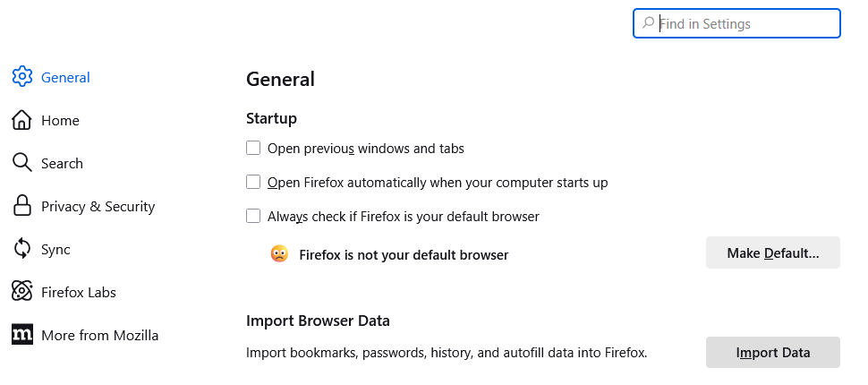
Task: Switch to Privacy & Security settings
Action: pos(98,206)
